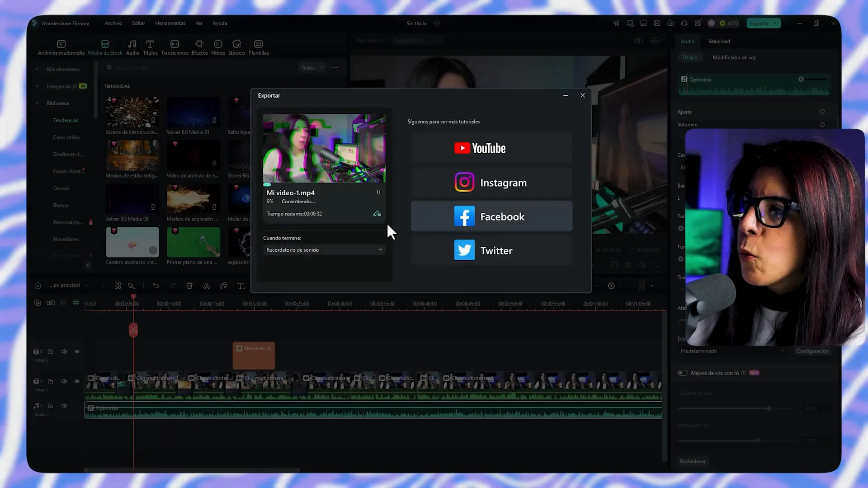Click the Instagram button in Exportar dialog
Viewport: 868px width, 488px height.
(x=491, y=183)
